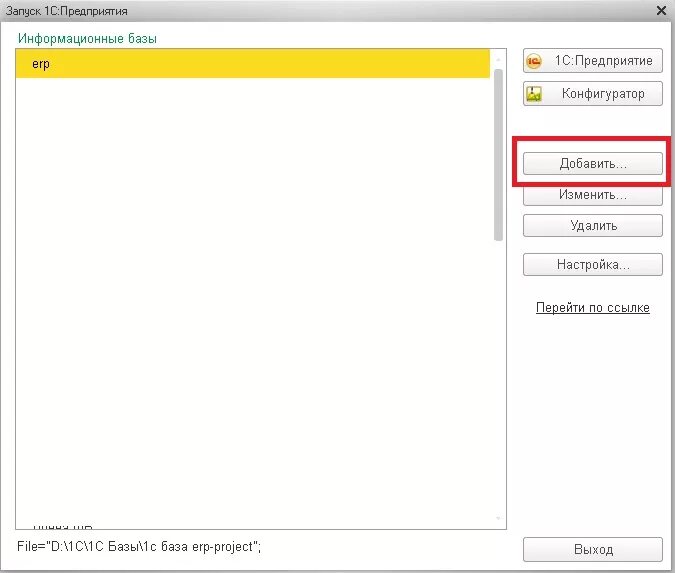Follow the Перейти по ссылке link
Viewport: 675px width, 573px height.
592,307
